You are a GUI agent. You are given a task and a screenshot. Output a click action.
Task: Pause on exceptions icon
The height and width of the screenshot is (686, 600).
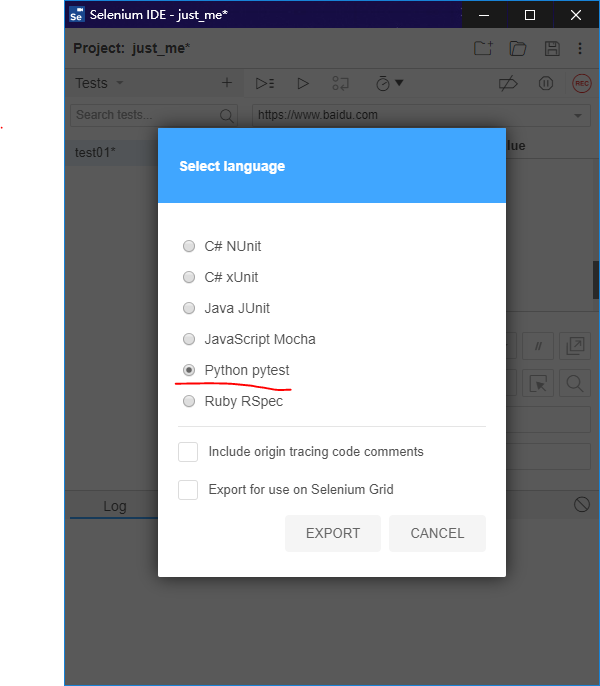(546, 83)
